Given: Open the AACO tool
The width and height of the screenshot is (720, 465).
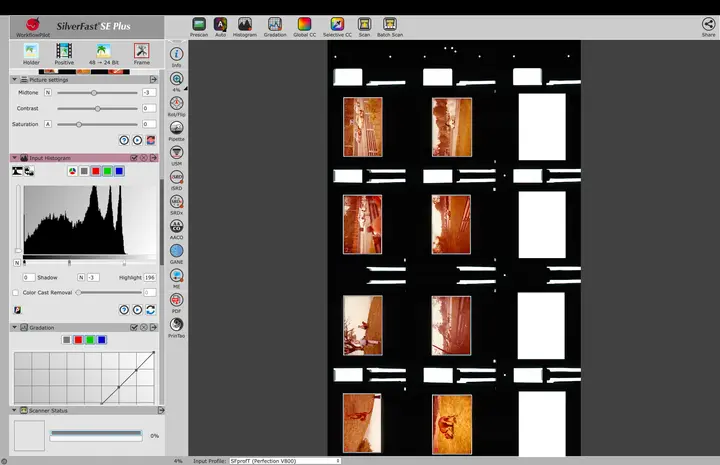Looking at the screenshot, I should point(177,229).
